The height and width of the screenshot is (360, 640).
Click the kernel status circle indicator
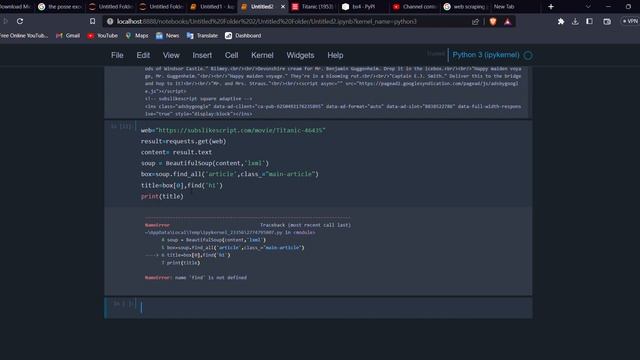point(528,55)
